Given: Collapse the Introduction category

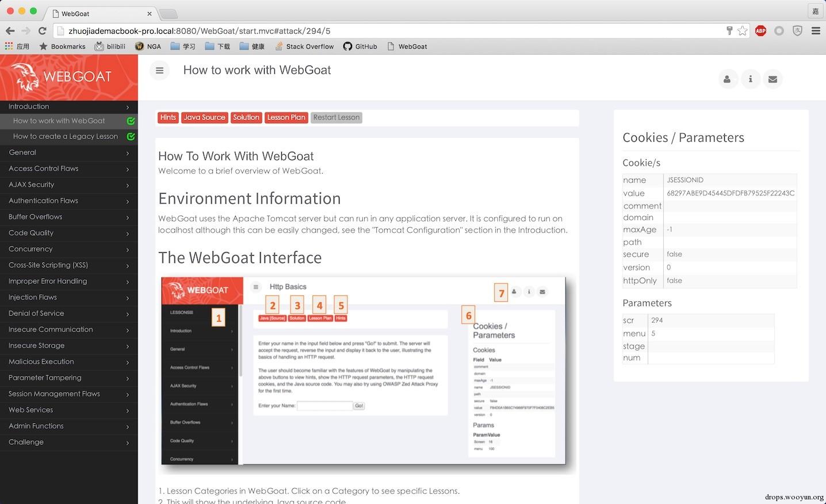Looking at the screenshot, I should (x=69, y=106).
